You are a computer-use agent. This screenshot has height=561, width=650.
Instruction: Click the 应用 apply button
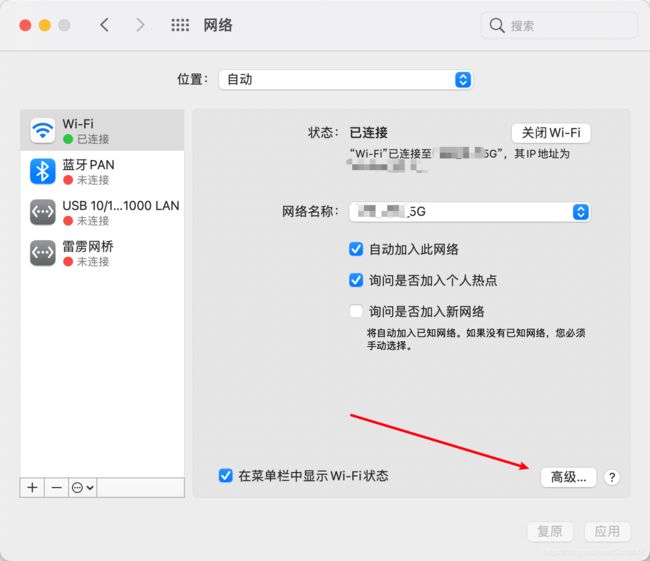(x=607, y=531)
